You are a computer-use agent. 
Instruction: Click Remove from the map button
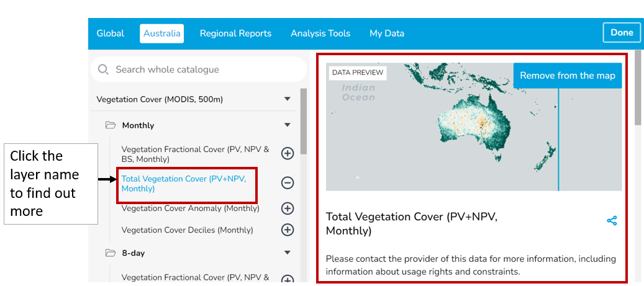click(567, 76)
